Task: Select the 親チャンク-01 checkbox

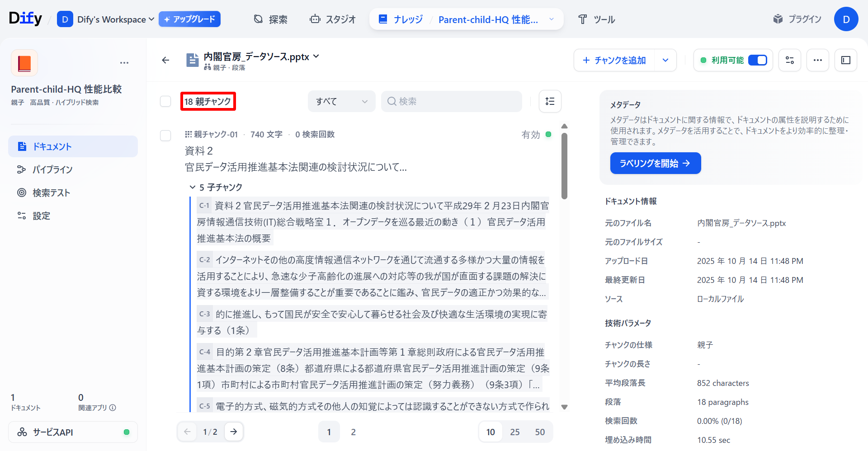Action: 165,136
